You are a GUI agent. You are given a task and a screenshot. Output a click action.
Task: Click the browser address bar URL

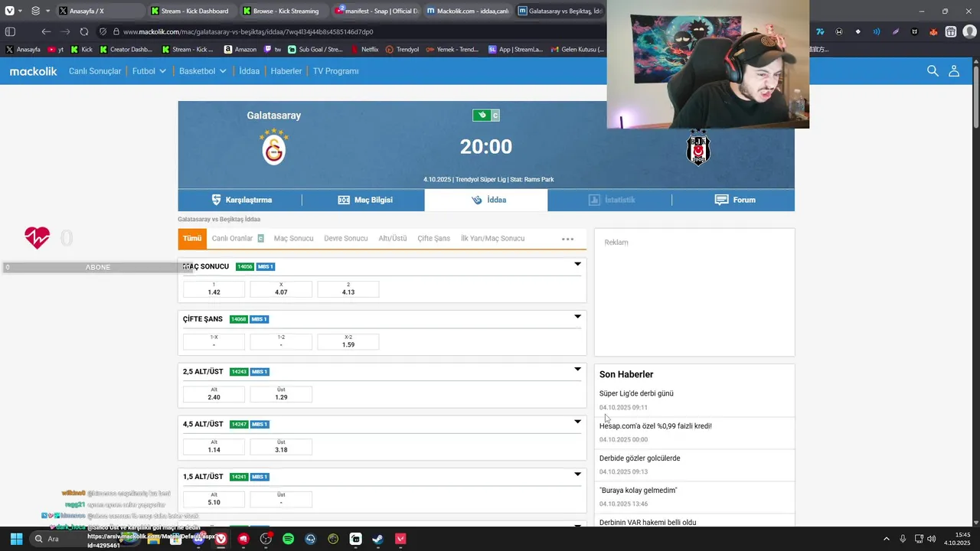click(248, 32)
